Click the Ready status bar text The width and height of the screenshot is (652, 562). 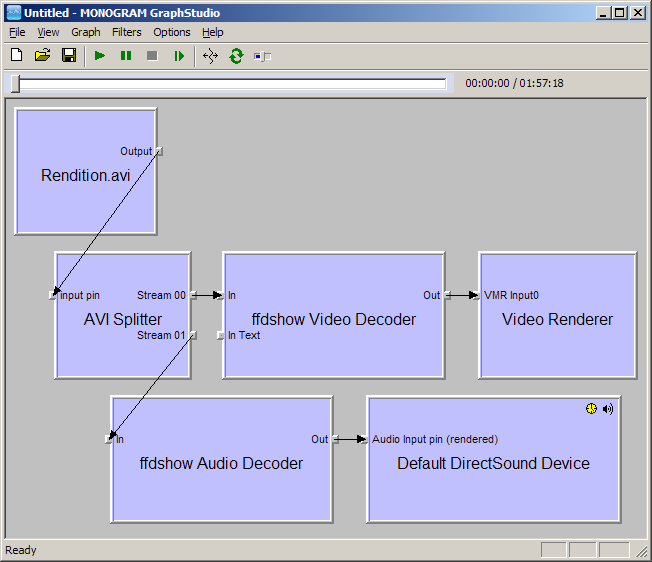(x=21, y=550)
